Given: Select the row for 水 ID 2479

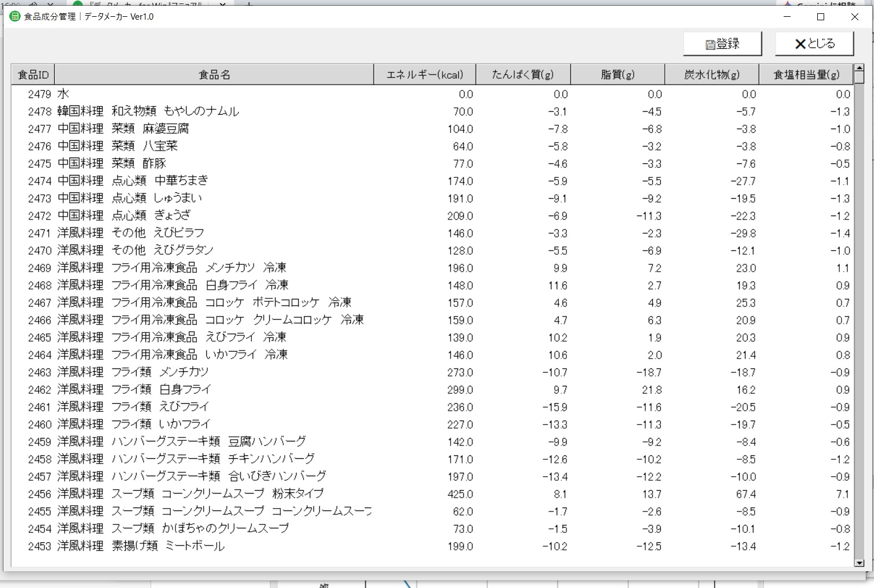Looking at the screenshot, I should (433, 94).
